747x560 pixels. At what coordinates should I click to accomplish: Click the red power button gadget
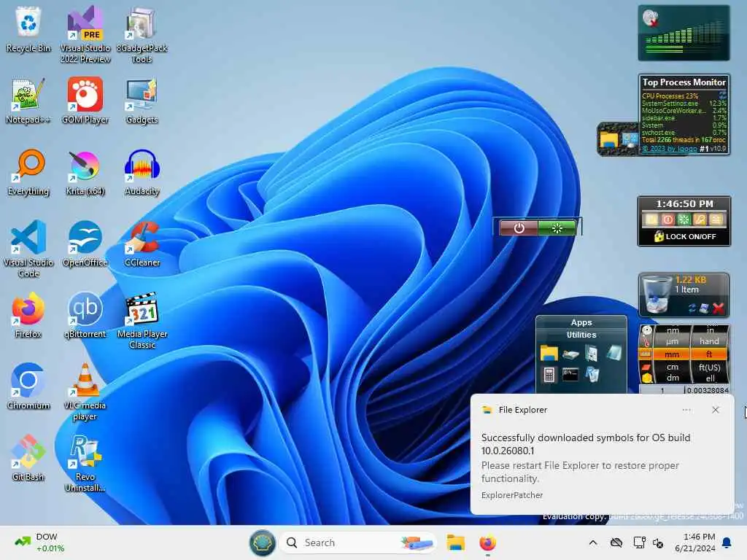coord(519,228)
